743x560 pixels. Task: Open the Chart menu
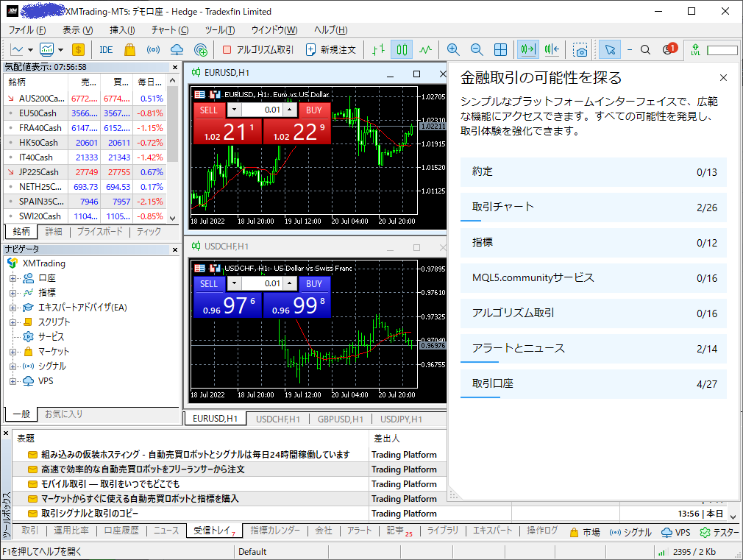click(170, 30)
